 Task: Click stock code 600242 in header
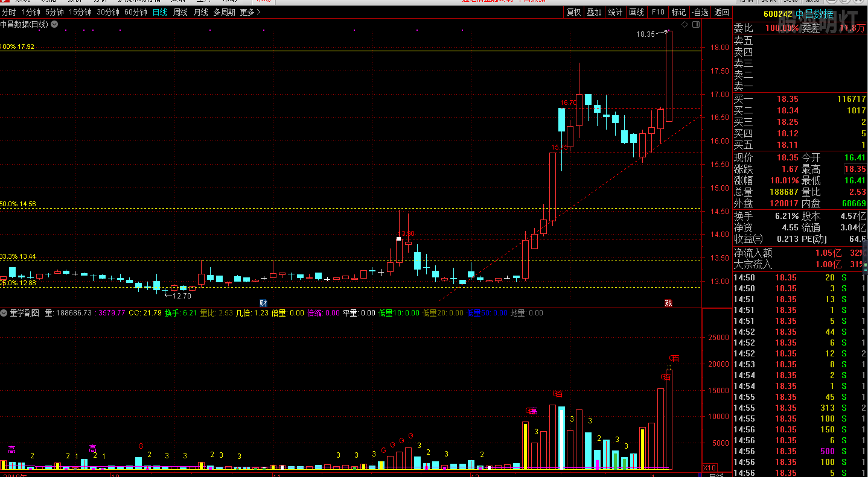click(x=777, y=14)
